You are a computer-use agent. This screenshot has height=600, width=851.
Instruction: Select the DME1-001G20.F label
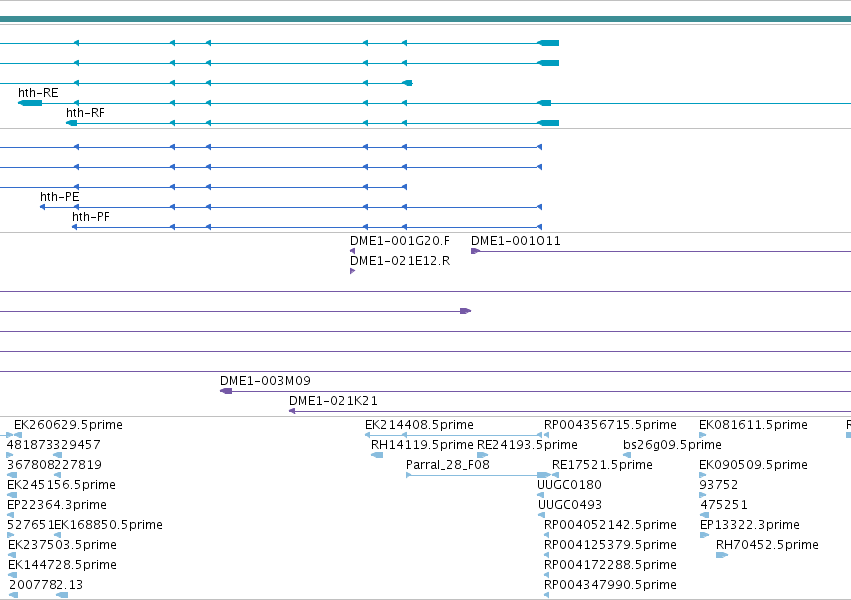click(400, 241)
